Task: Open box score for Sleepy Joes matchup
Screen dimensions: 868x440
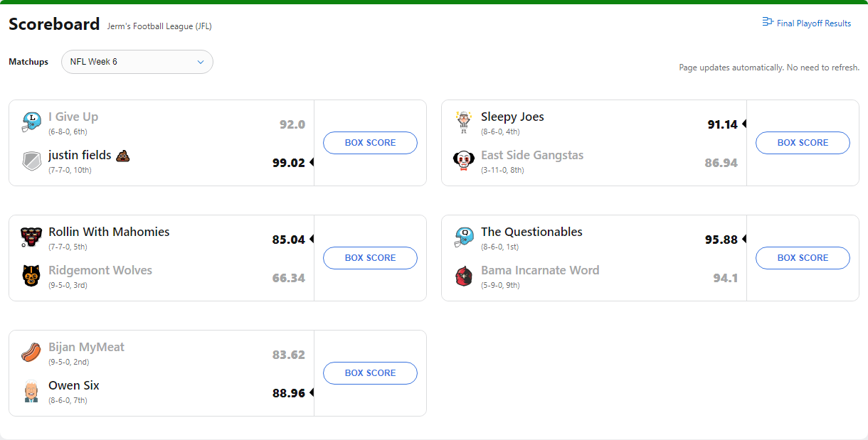Action: tap(803, 143)
